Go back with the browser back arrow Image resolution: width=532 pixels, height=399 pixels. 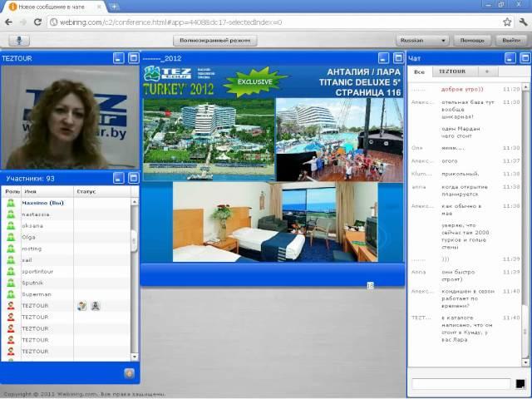(x=9, y=22)
